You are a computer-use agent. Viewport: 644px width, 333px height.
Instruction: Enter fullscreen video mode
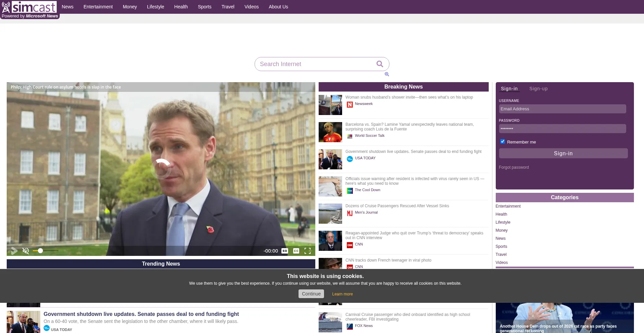click(x=307, y=251)
